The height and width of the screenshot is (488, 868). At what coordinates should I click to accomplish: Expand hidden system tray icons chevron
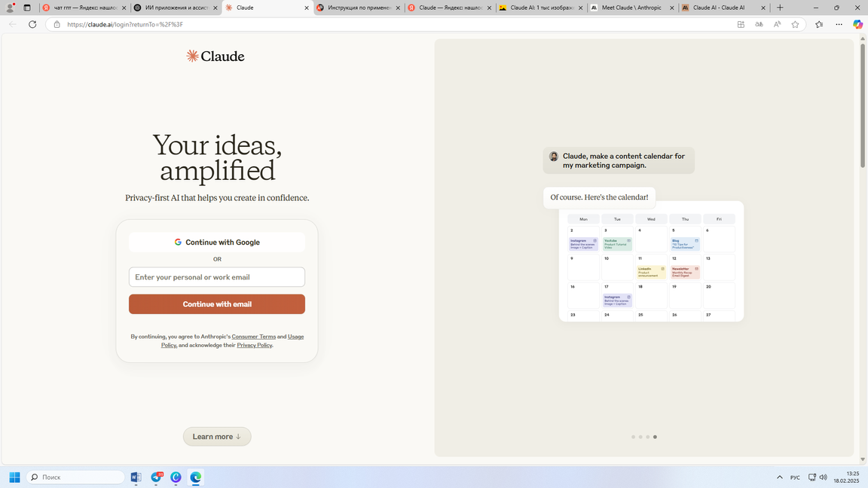coord(780,477)
